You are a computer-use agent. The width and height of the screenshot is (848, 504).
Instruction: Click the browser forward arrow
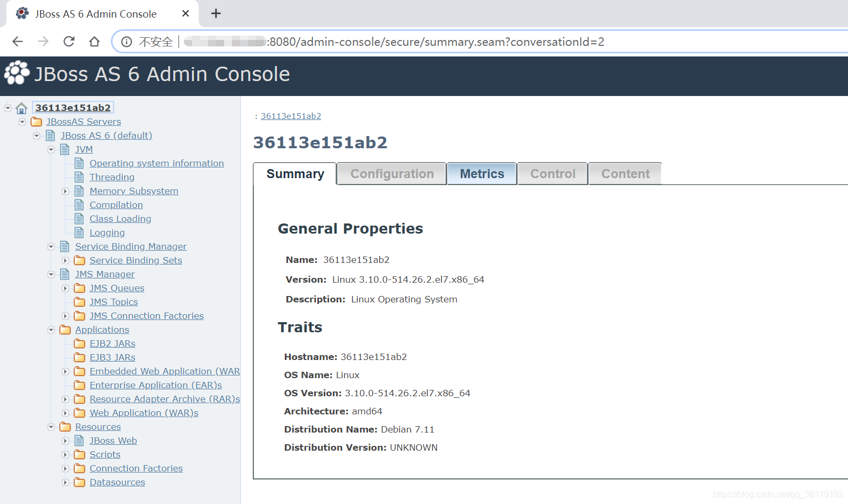(x=43, y=42)
